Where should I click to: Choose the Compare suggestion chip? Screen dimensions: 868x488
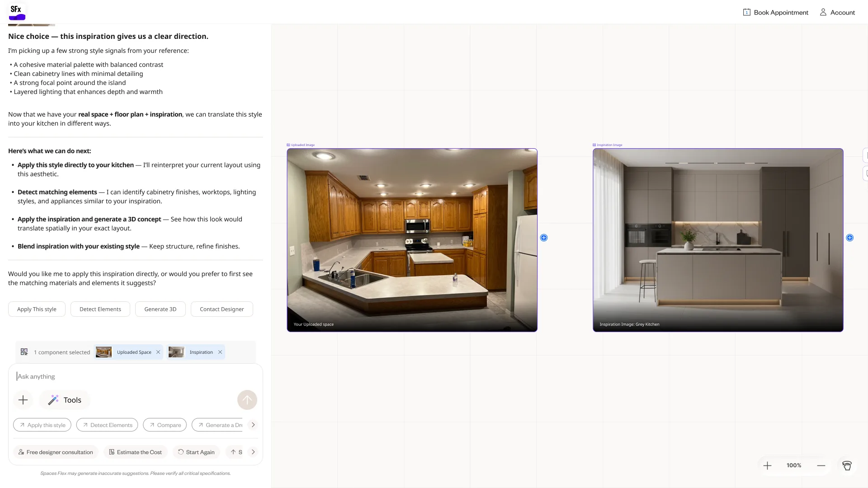tap(165, 425)
